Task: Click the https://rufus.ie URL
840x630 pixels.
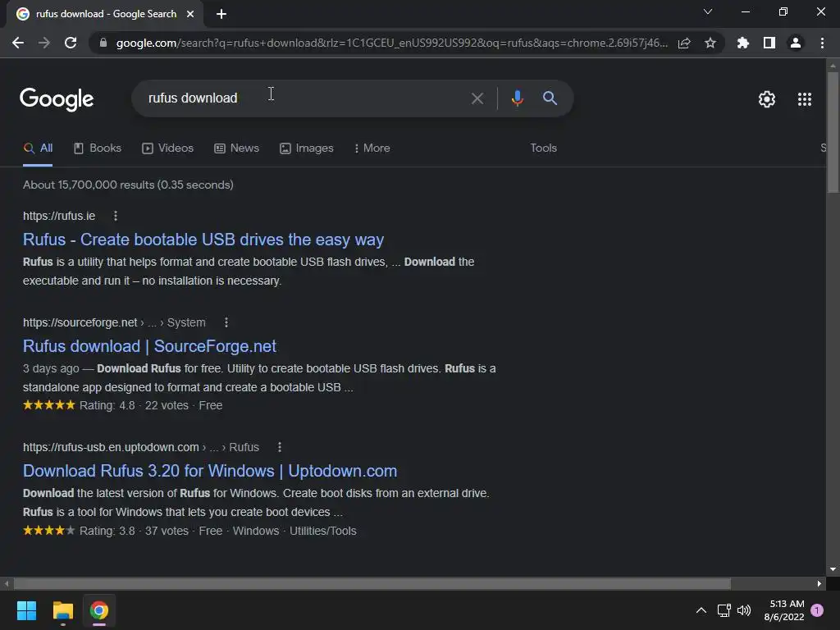Action: pos(59,216)
